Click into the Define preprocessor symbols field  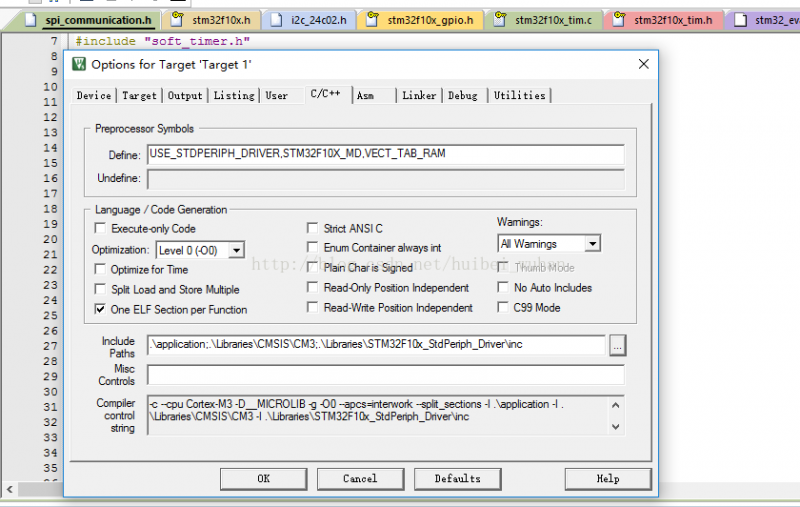pyautogui.click(x=385, y=154)
